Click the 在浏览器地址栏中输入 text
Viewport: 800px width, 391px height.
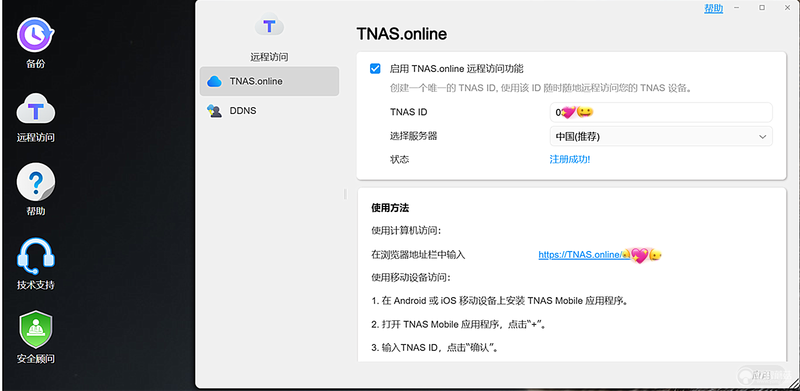pos(418,254)
